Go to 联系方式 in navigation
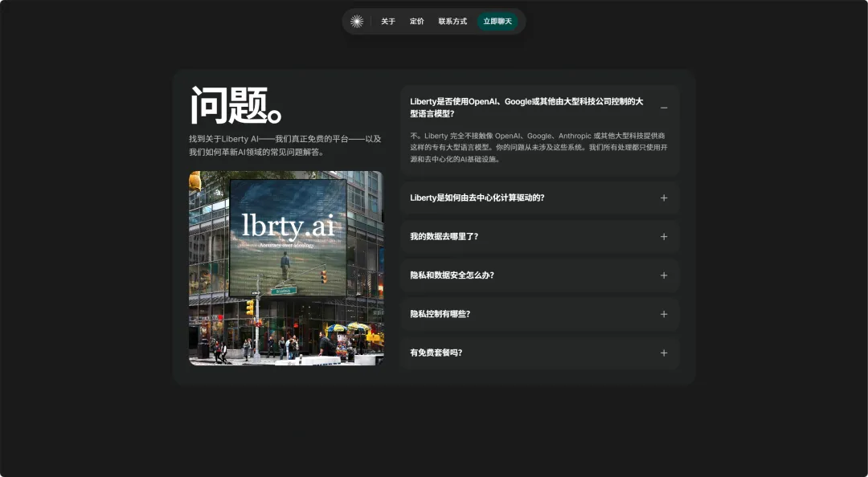Screen dimensions: 868x477 point(452,21)
